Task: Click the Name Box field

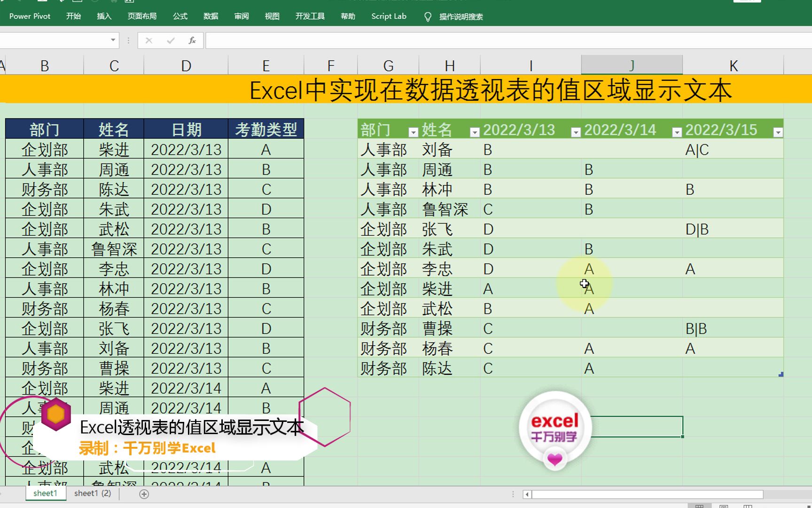Action: pos(54,40)
